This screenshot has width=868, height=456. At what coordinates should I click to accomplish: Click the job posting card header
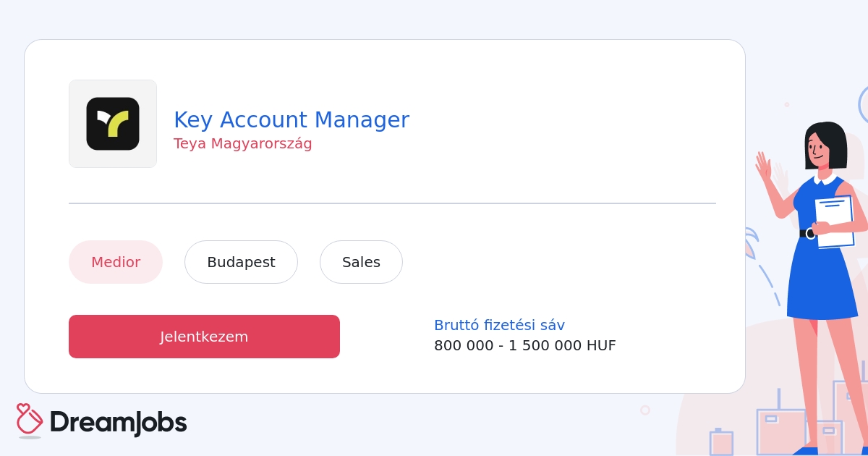coord(384,123)
